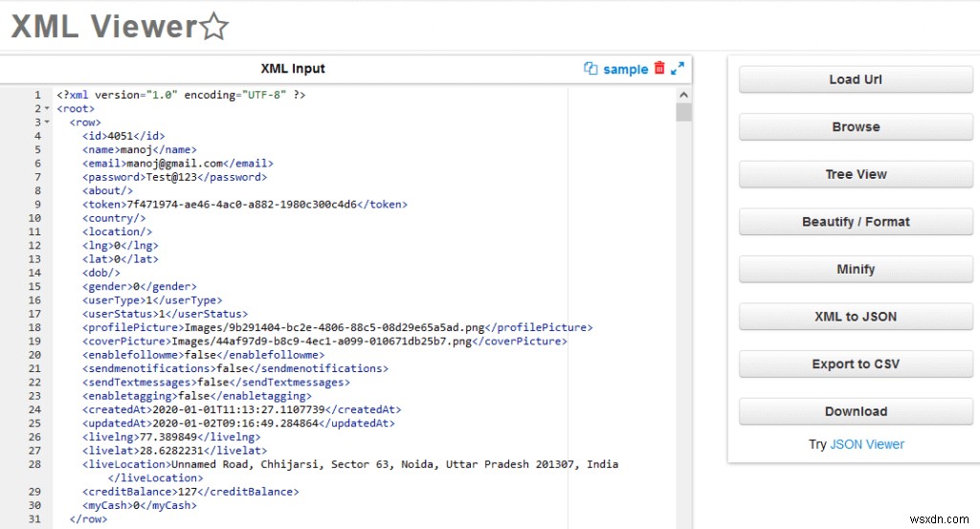Copy XML input using the copy icon

point(590,69)
